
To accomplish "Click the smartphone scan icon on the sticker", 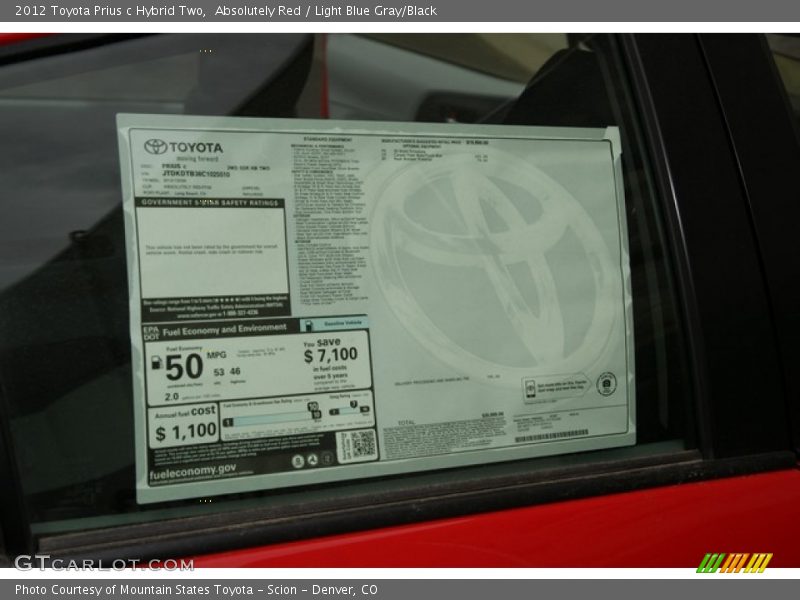I will [530, 388].
